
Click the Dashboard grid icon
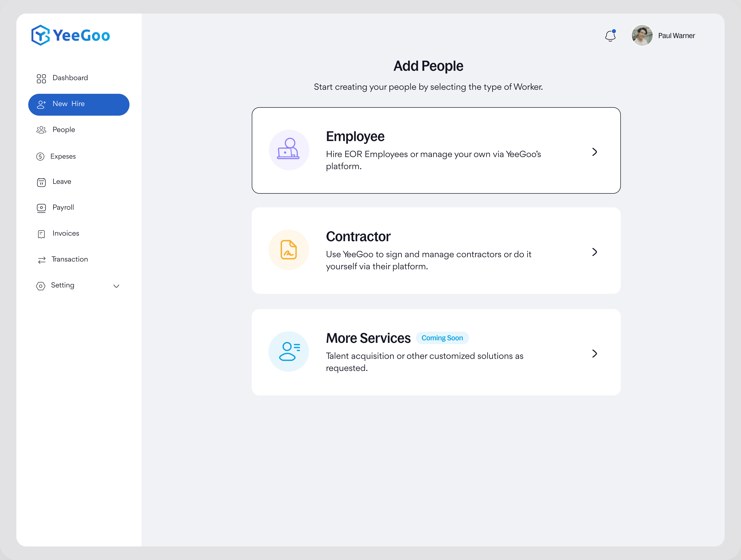click(x=41, y=78)
